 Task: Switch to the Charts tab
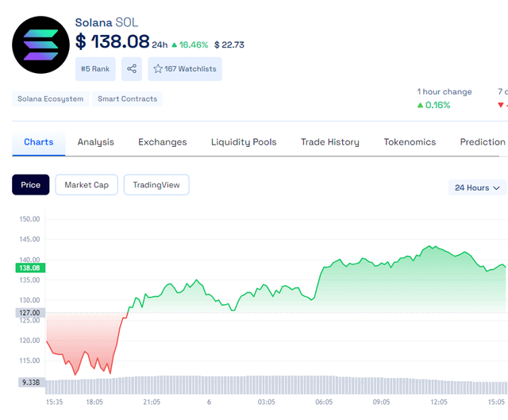click(x=39, y=142)
